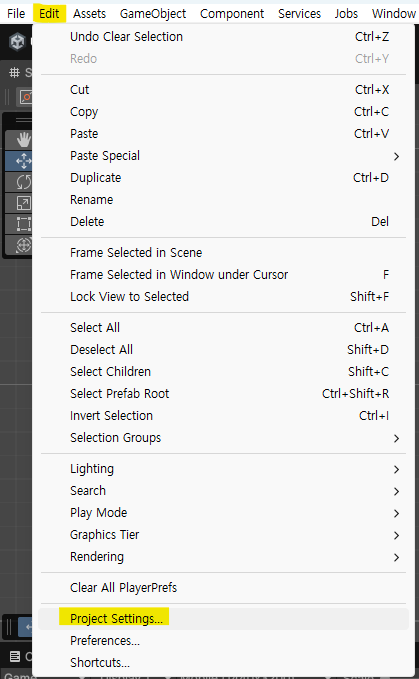Open the Assets menu

[89, 14]
